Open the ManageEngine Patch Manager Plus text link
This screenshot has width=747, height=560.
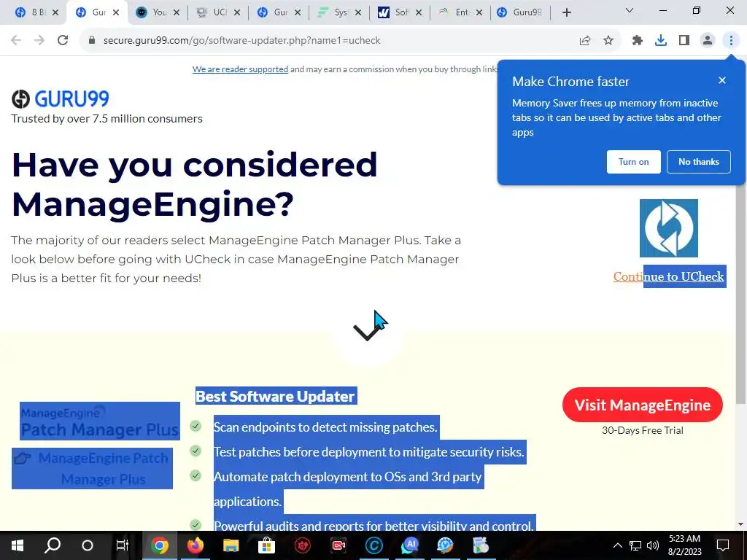[x=93, y=469]
